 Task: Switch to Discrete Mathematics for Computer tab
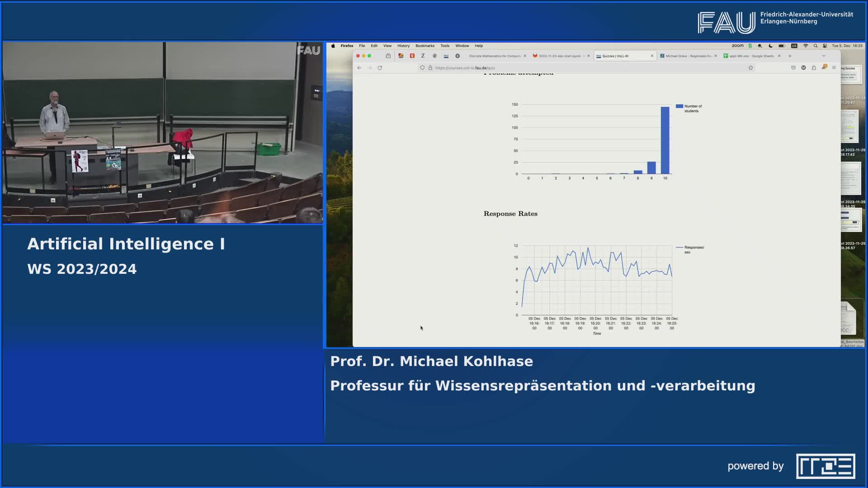pos(495,56)
